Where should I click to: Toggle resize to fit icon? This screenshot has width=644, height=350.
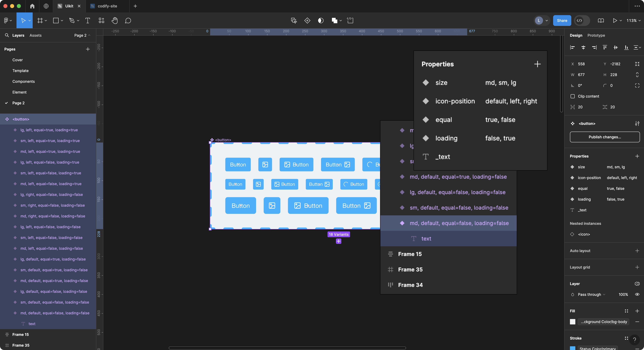(637, 64)
